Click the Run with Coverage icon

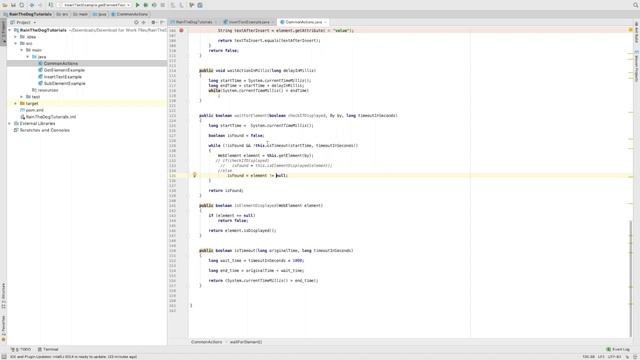tap(154, 5)
